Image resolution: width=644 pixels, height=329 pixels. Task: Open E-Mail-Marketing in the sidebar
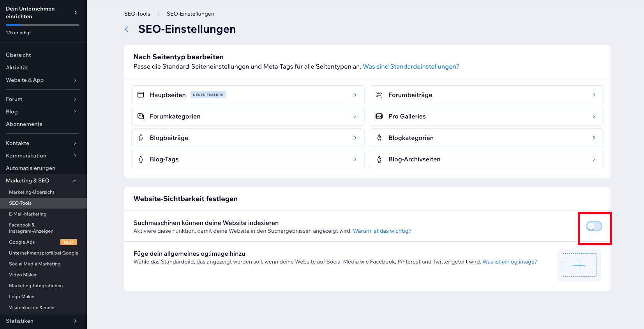28,214
